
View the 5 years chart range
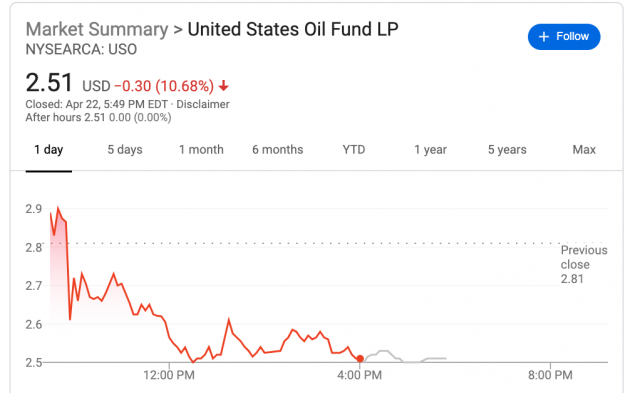(x=507, y=150)
